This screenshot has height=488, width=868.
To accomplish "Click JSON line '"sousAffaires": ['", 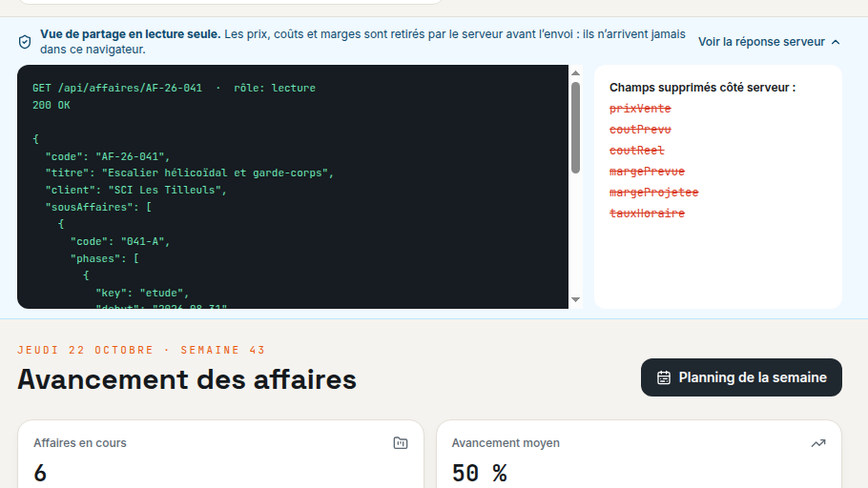I will (98, 207).
